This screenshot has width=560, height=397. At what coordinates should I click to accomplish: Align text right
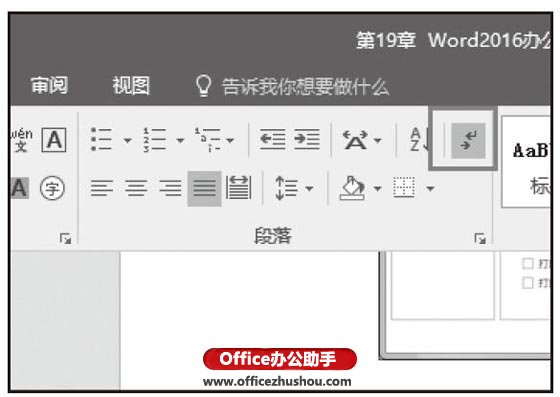point(170,188)
